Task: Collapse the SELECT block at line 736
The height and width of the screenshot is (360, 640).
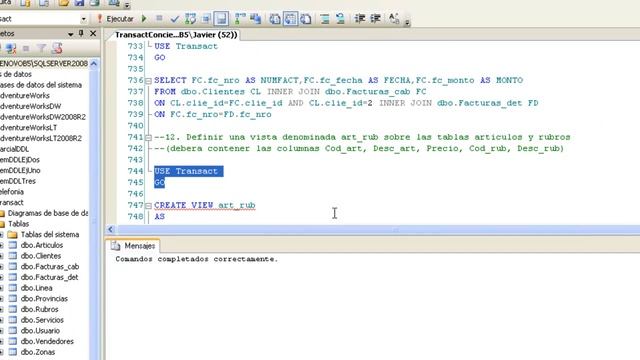Action: 148,81
